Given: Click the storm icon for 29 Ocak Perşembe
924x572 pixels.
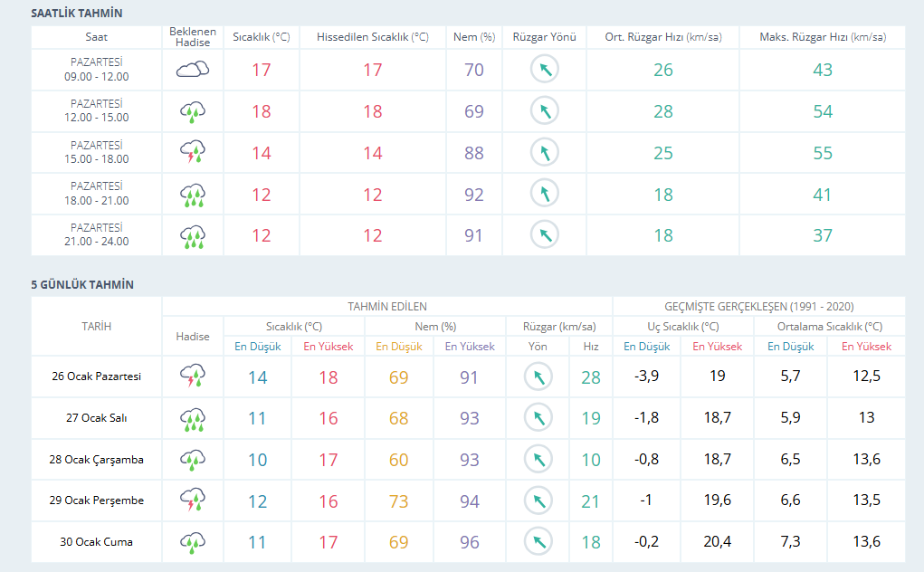Looking at the screenshot, I should click(192, 500).
